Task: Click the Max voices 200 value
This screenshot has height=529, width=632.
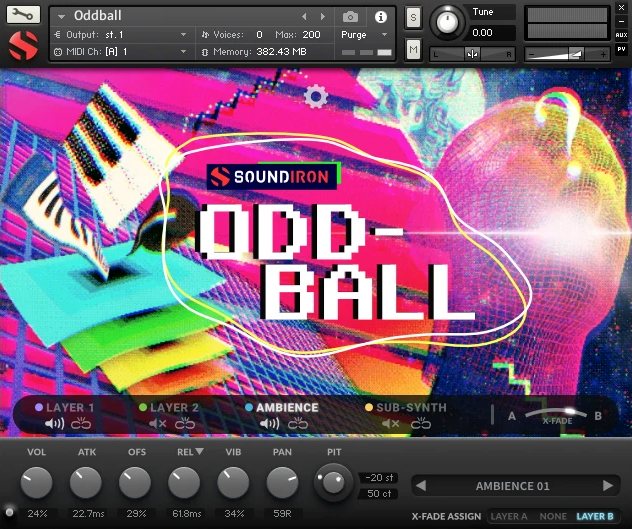Action: [x=312, y=35]
